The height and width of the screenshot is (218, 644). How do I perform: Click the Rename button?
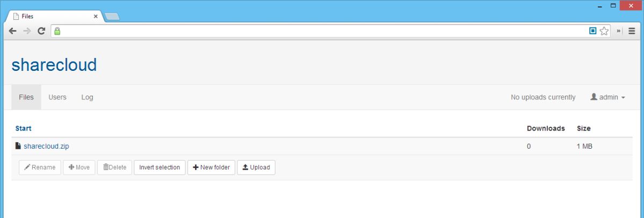click(x=40, y=168)
